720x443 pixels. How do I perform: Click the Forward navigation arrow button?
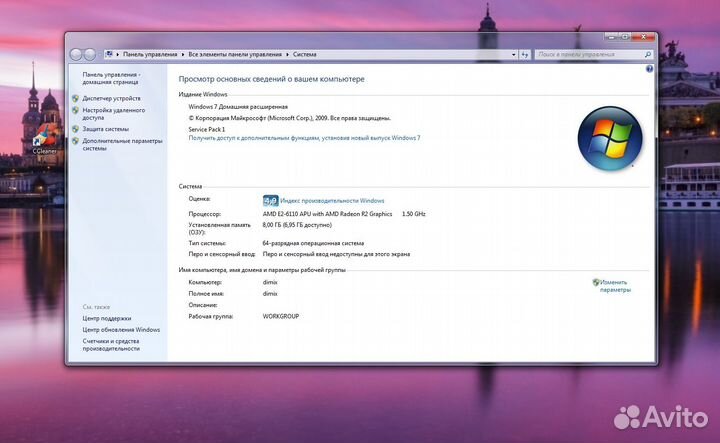[x=90, y=55]
